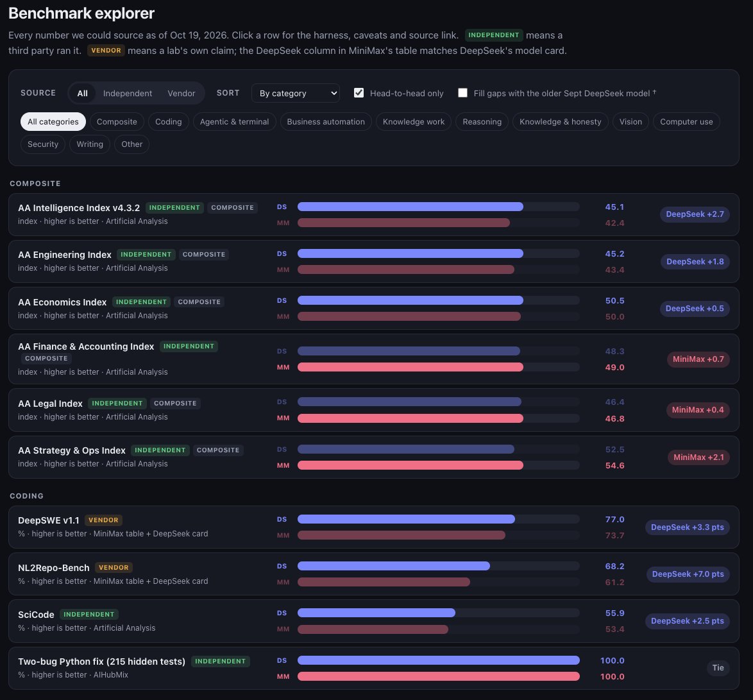Filter by the Coding category
The height and width of the screenshot is (700, 753).
click(168, 121)
